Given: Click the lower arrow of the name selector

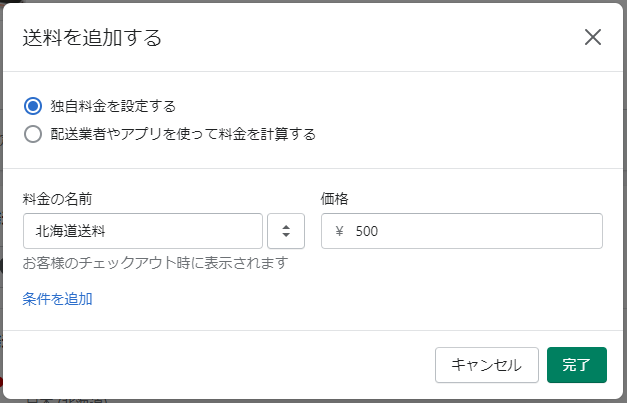Looking at the screenshot, I should point(286,235).
